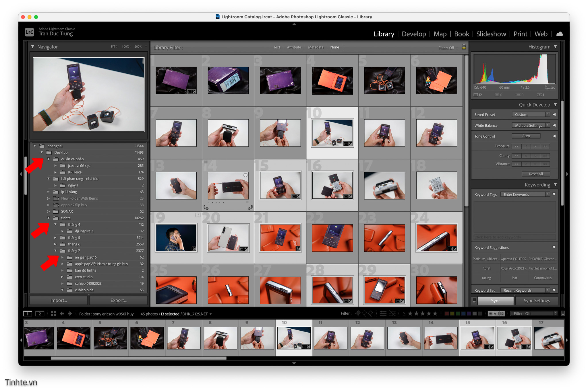Click the Sync Settings button
The height and width of the screenshot is (390, 588).
[x=537, y=301]
